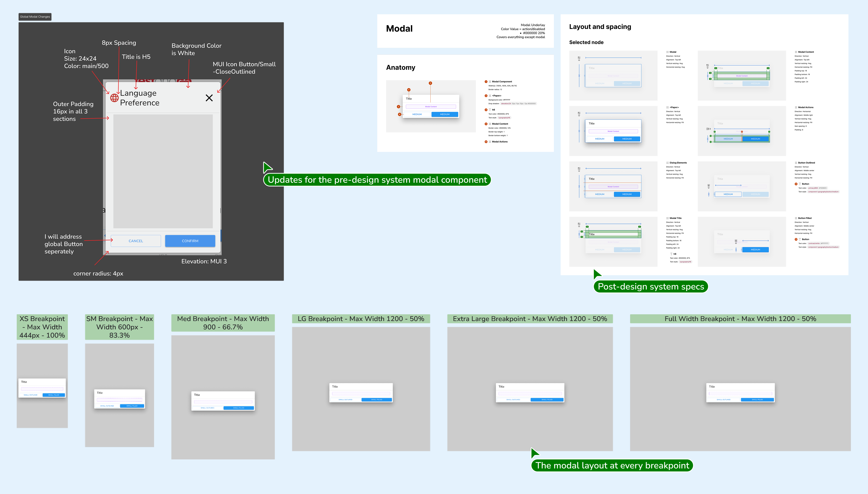Click the Anatomy section heading
Viewport: 868px width, 494px height.
pos(400,67)
